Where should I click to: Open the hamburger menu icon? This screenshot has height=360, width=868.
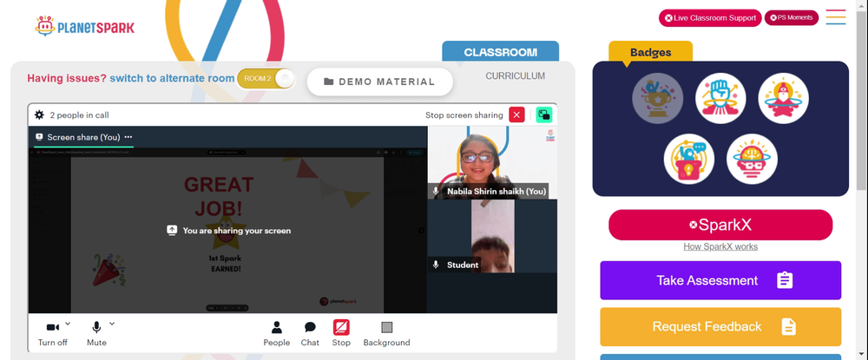coord(835,17)
